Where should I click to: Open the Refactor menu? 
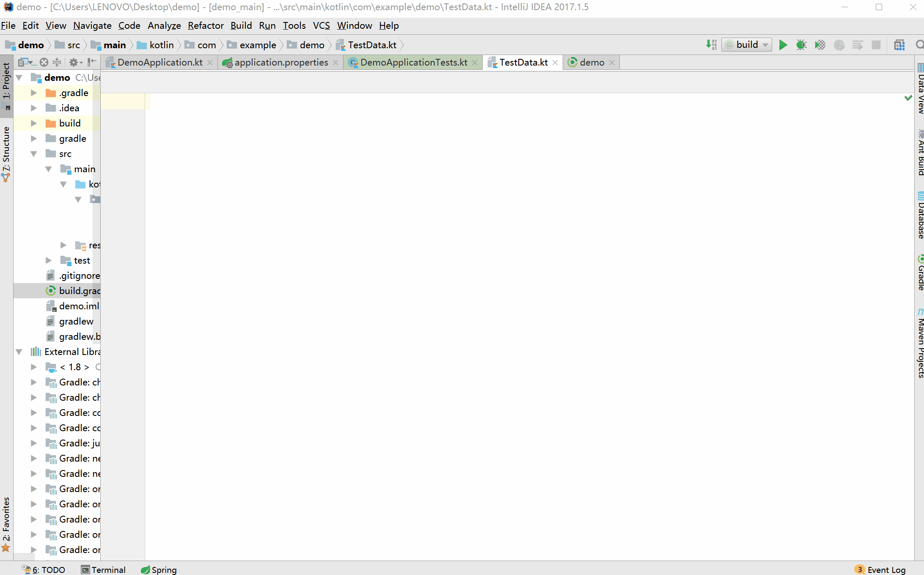(205, 26)
